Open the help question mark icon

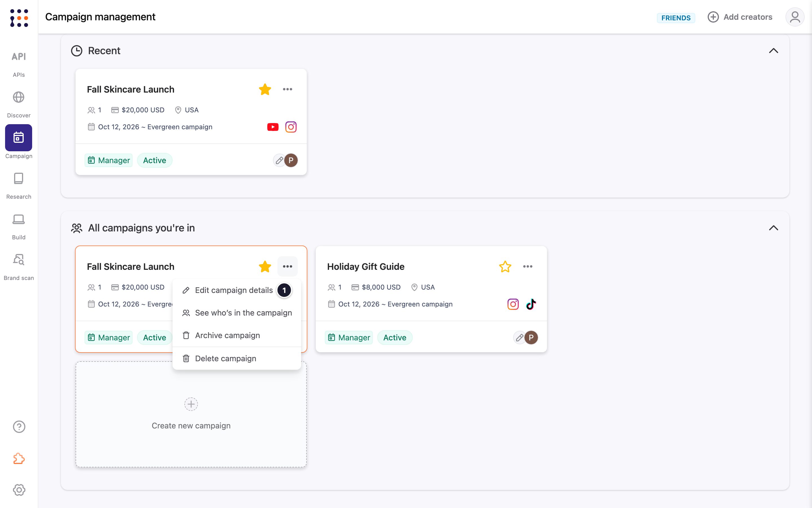point(19,427)
